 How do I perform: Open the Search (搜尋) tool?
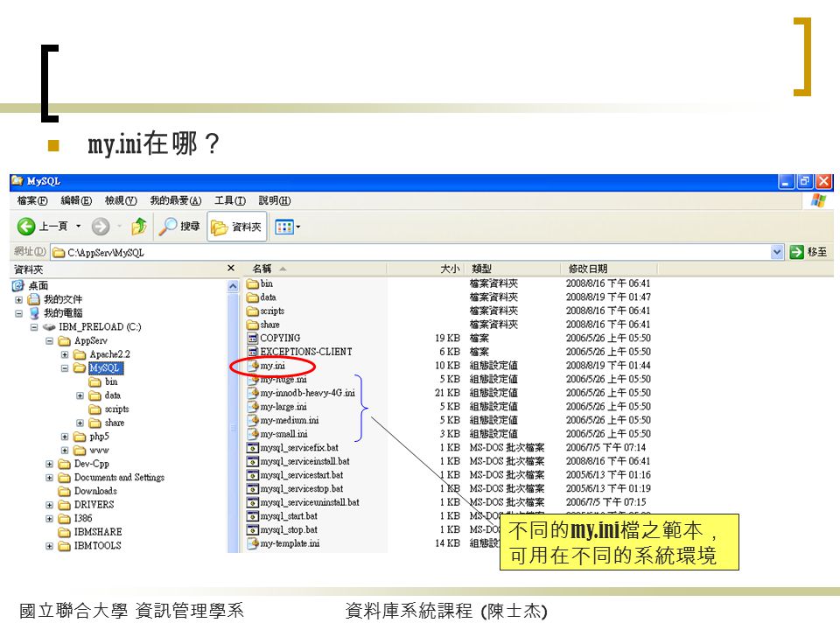[x=179, y=227]
